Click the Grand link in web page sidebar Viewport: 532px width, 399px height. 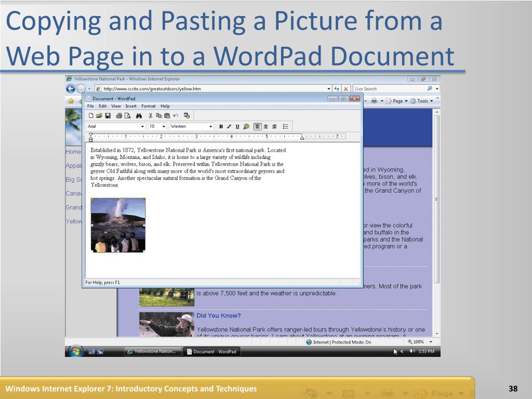(74, 207)
